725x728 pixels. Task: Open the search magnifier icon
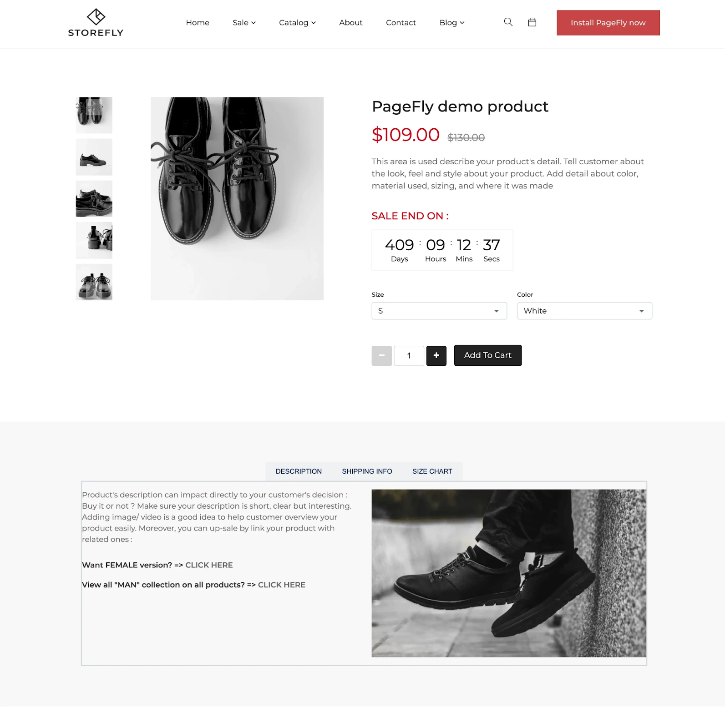tap(508, 22)
